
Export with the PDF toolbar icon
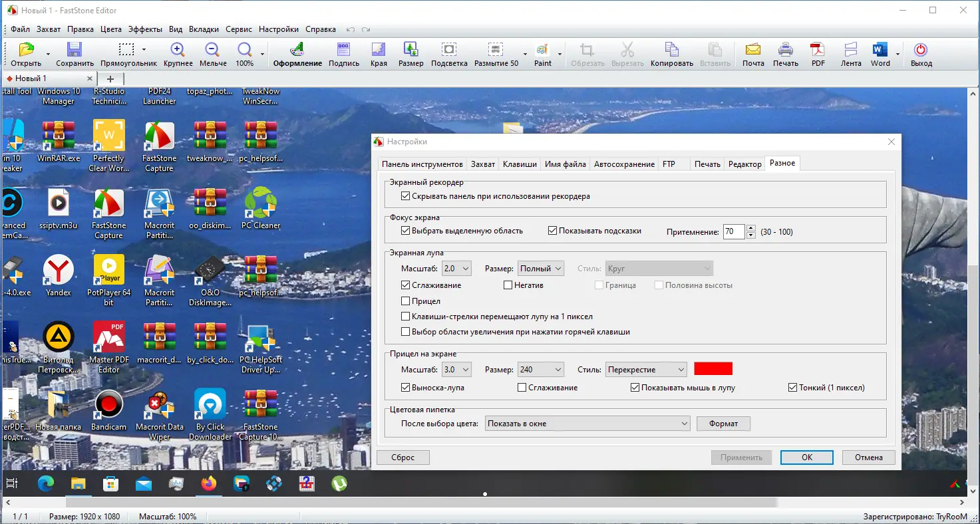click(818, 50)
